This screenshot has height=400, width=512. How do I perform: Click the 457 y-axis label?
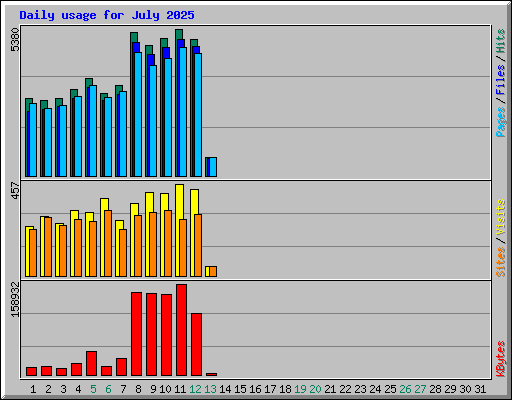[x=15, y=190]
